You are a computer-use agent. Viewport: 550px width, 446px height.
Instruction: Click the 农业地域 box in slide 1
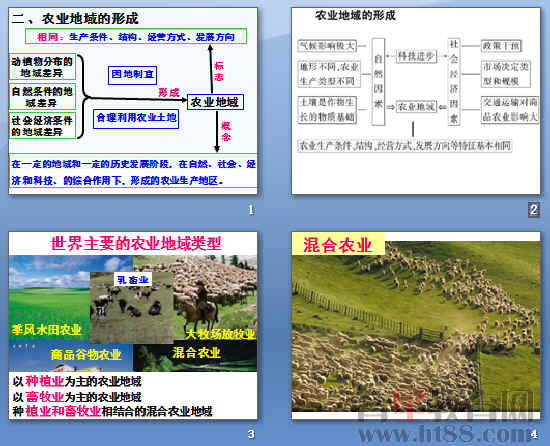click(x=215, y=102)
